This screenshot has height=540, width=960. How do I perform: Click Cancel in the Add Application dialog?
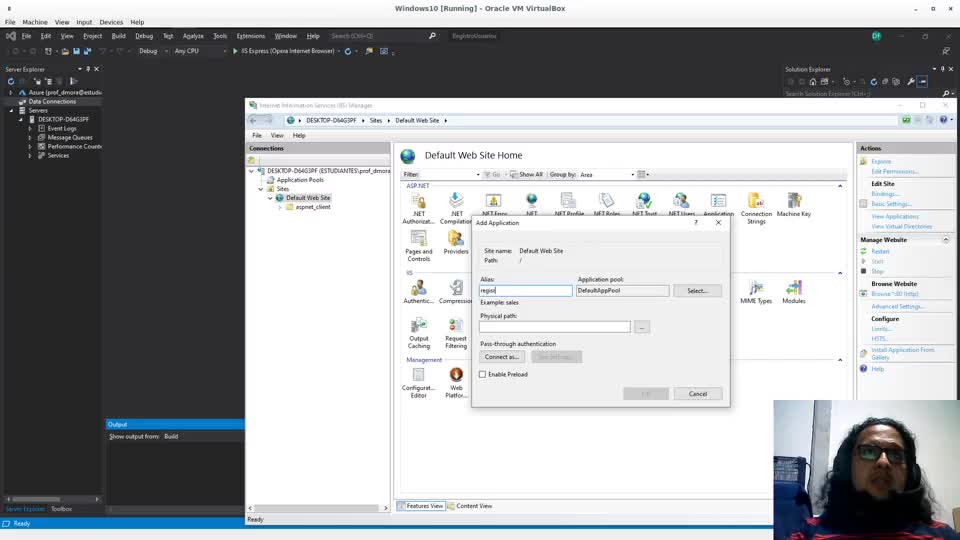697,394
